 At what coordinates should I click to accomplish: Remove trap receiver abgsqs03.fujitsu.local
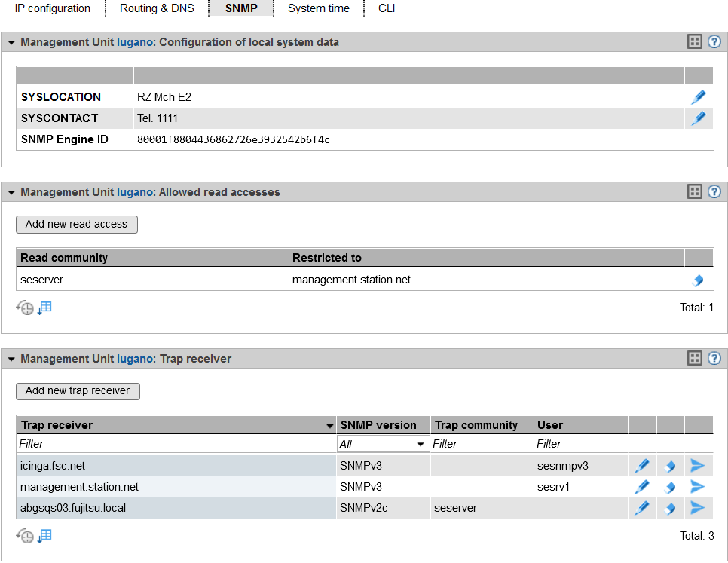coord(669,509)
